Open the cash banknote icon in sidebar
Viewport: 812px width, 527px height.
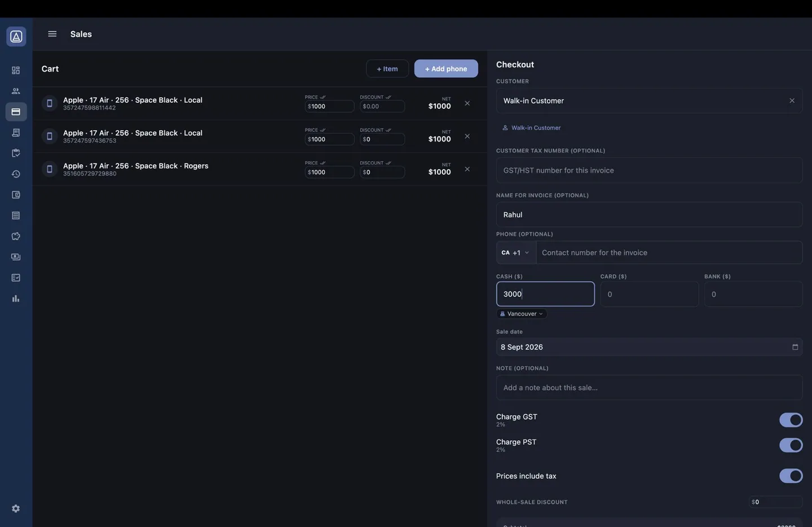16,257
